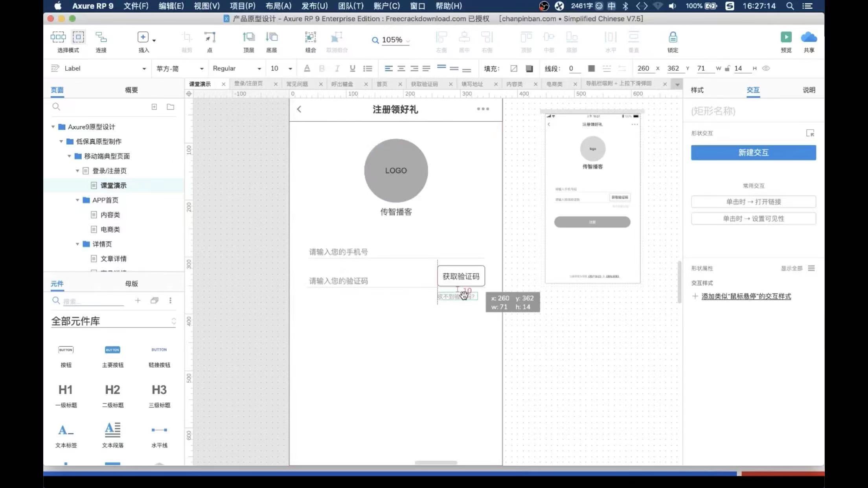Screen dimensions: 868x488
Task: Click the add page icon in Pages panel
Action: (154, 107)
